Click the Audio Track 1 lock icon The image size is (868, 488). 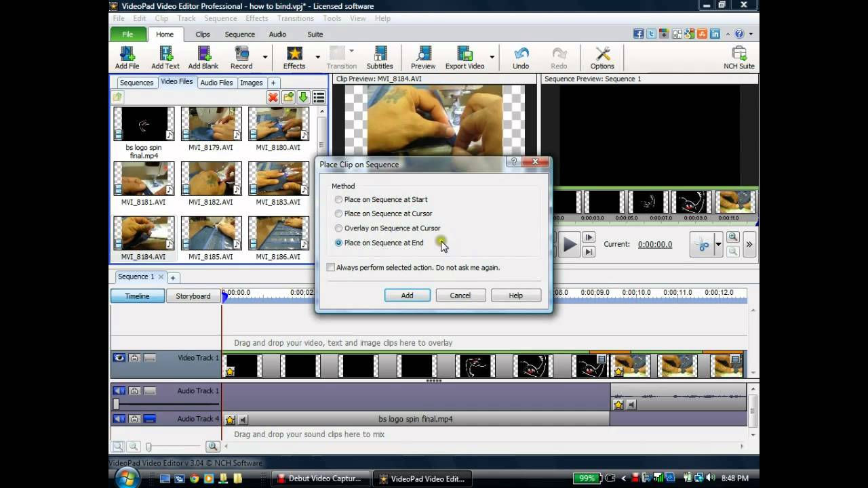pos(134,391)
